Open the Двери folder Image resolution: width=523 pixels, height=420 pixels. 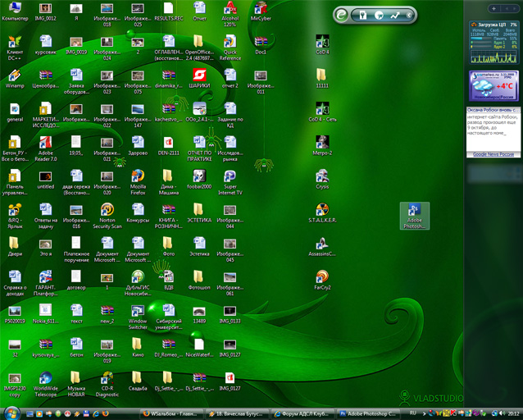[15, 247]
